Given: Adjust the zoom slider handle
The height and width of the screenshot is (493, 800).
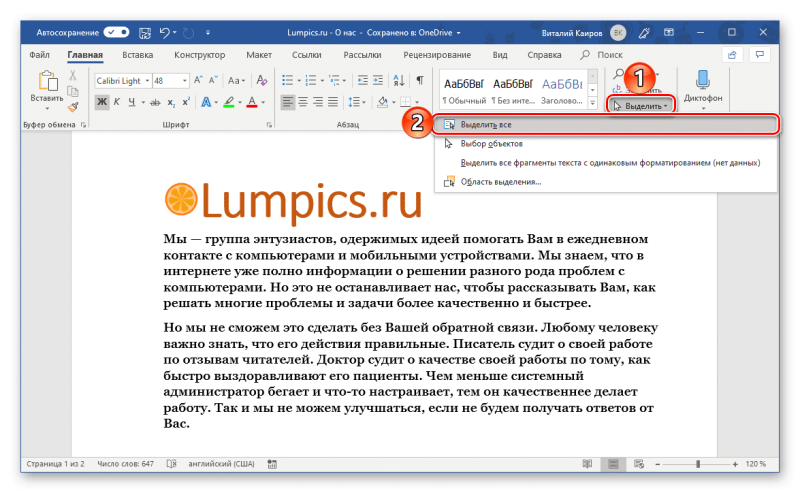Looking at the screenshot, I should (697, 464).
